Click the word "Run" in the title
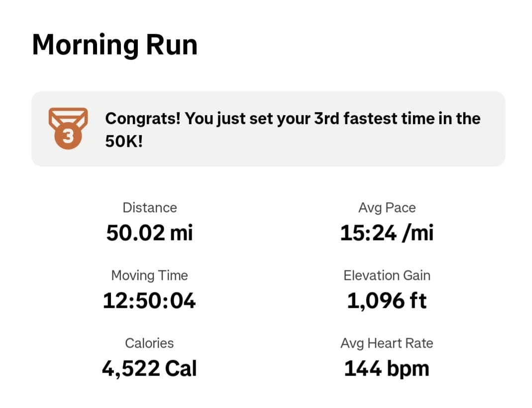The height and width of the screenshot is (408, 532). tap(171, 45)
